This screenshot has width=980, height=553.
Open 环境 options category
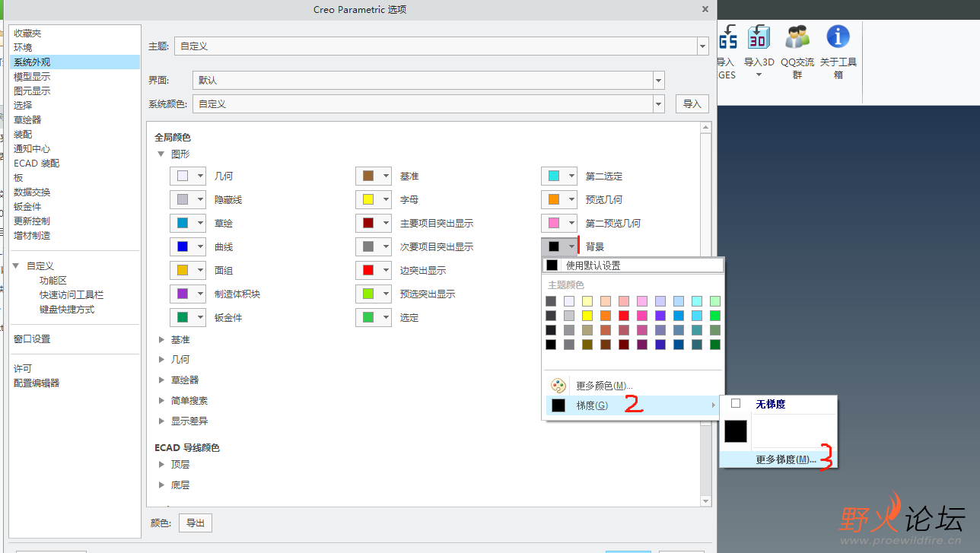pos(23,48)
